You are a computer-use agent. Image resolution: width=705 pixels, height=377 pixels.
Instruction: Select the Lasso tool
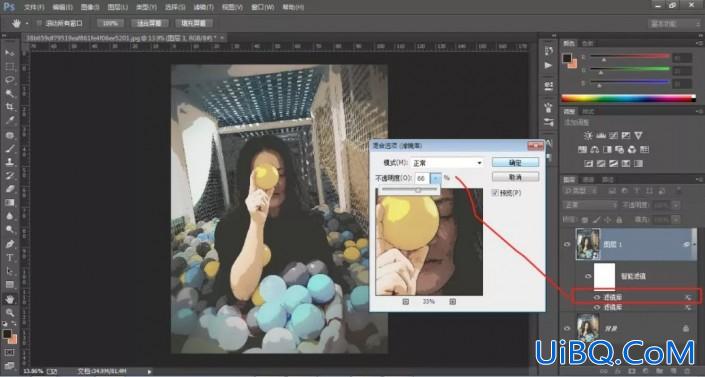click(9, 80)
